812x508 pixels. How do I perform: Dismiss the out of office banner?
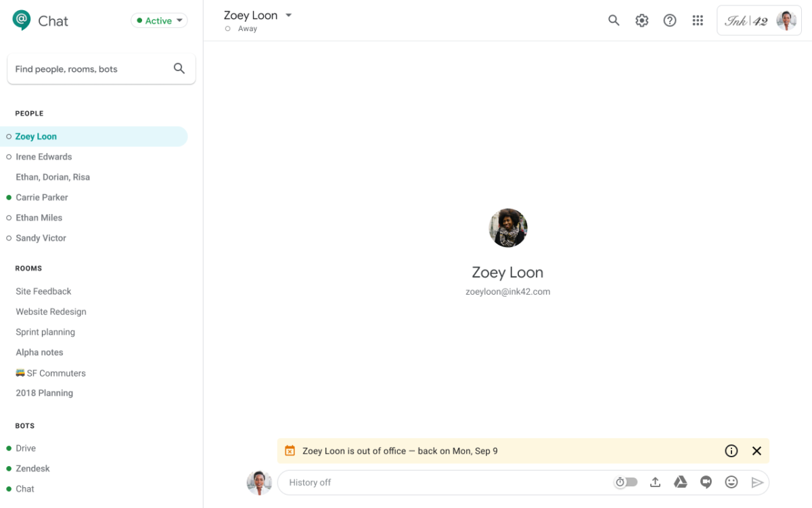757,451
